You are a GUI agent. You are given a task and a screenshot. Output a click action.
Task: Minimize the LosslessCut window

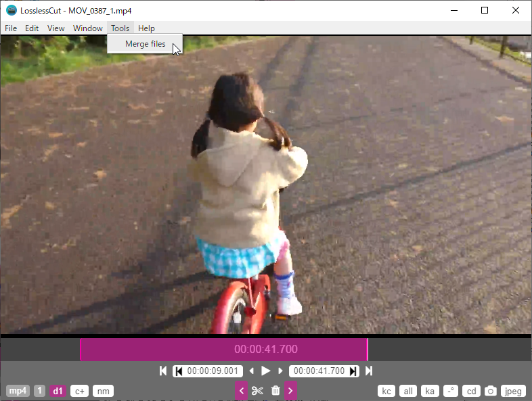(454, 11)
